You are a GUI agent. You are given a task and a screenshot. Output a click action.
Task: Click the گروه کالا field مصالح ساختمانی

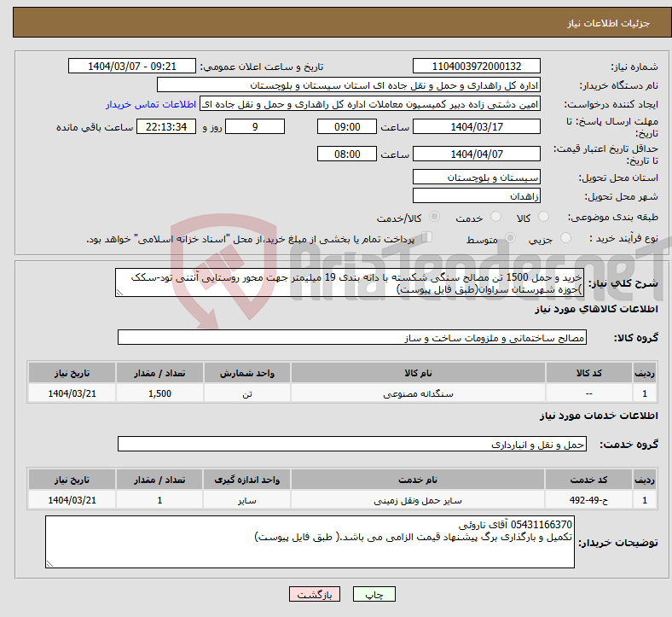[352, 337]
